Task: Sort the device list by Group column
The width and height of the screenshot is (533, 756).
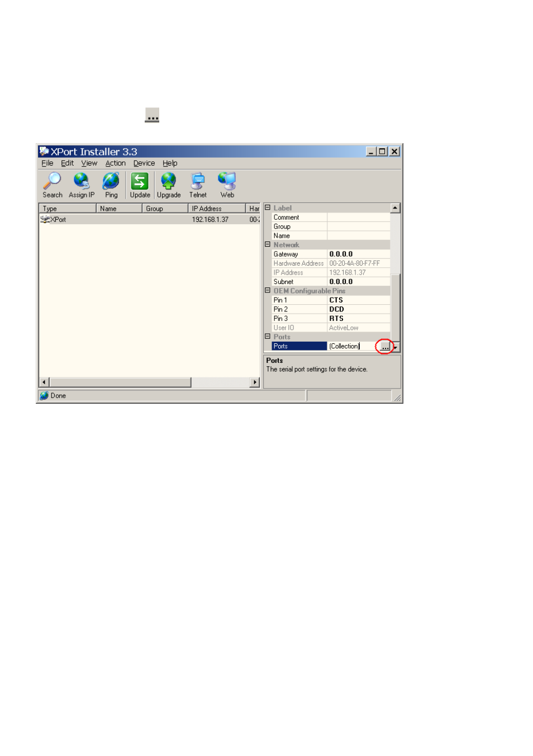Action: click(x=165, y=209)
